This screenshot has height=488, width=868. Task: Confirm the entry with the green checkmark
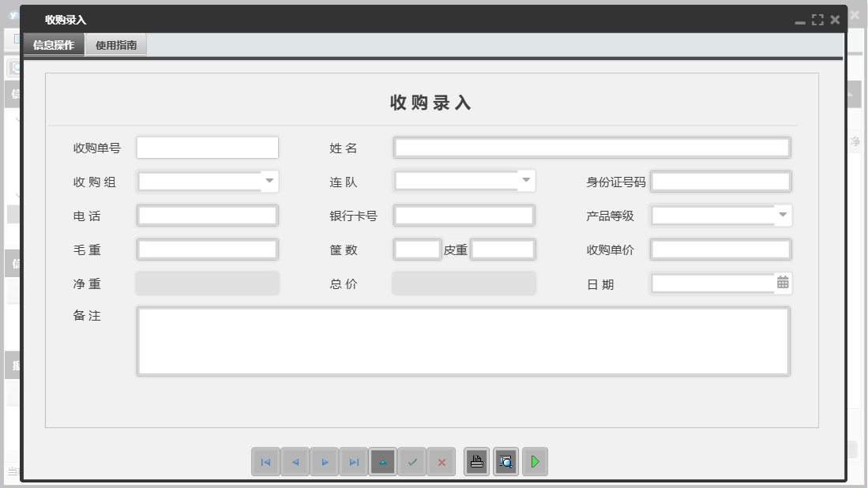tap(413, 462)
